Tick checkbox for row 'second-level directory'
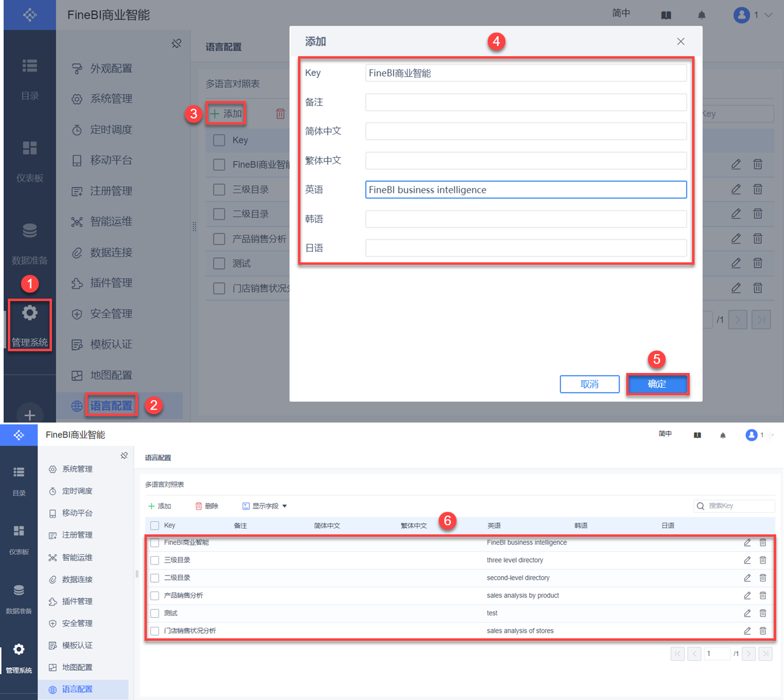784x700 pixels. 155,578
